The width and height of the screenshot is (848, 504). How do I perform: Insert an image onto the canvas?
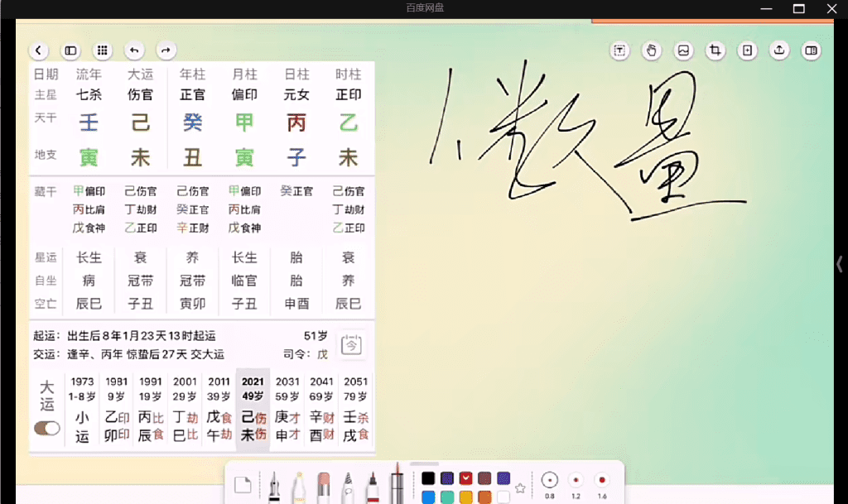click(x=684, y=50)
